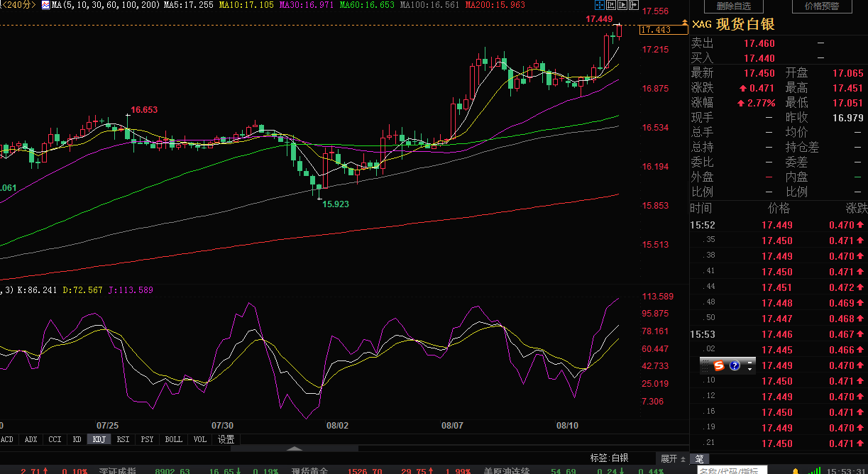Click the MA5:17.255 legend label
The width and height of the screenshot is (868, 474).
tap(188, 5)
